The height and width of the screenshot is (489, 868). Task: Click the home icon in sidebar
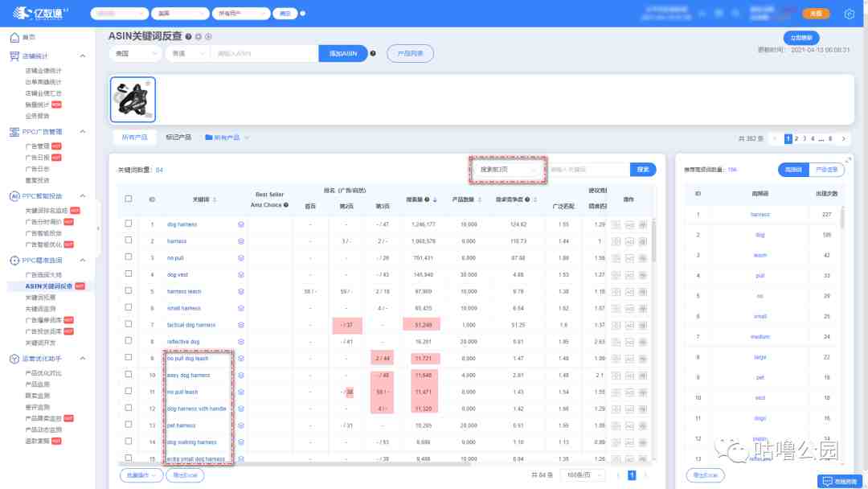click(x=15, y=37)
